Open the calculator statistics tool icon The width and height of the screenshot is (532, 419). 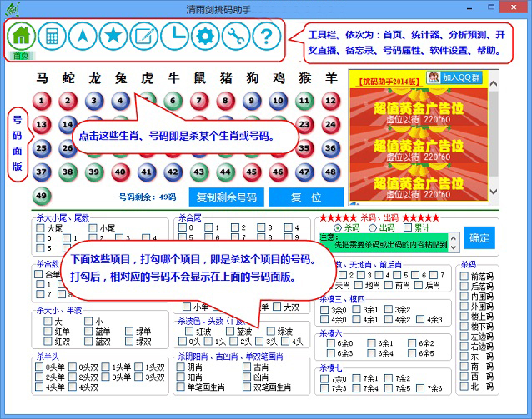(x=52, y=36)
